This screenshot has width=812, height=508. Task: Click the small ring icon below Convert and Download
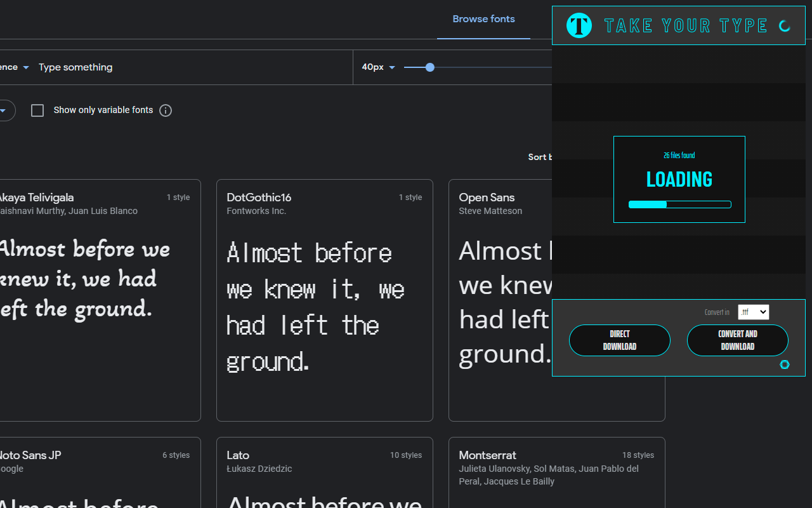coord(785,364)
